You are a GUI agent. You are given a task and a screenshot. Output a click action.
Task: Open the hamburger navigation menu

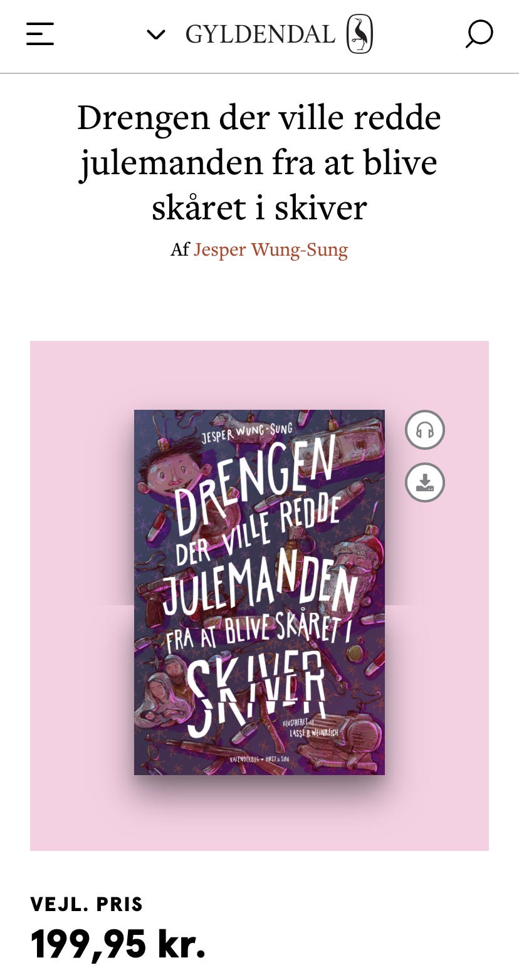40,34
